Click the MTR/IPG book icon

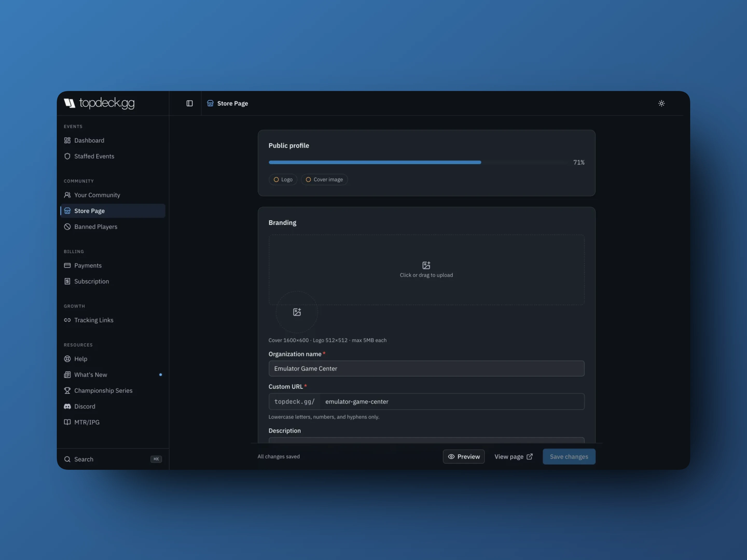click(x=67, y=422)
